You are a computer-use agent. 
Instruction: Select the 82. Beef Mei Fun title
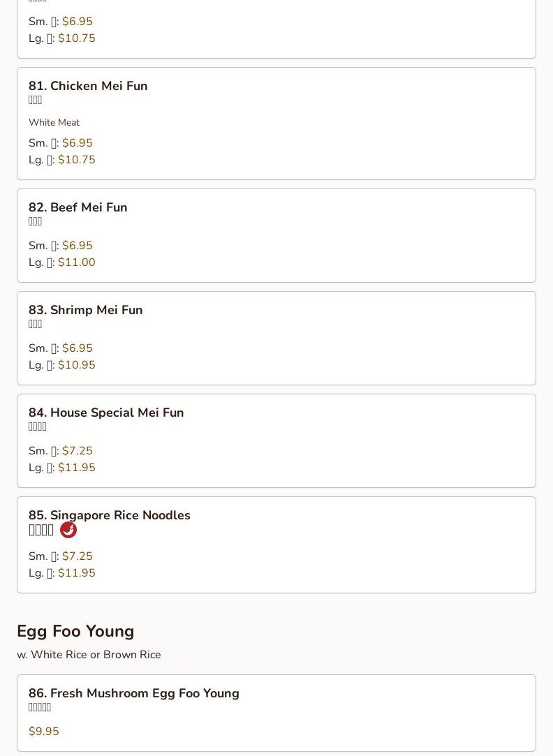coord(78,207)
